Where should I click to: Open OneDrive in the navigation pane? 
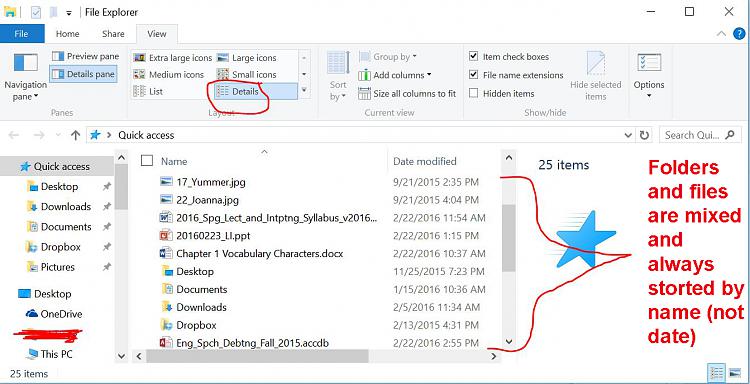(61, 314)
